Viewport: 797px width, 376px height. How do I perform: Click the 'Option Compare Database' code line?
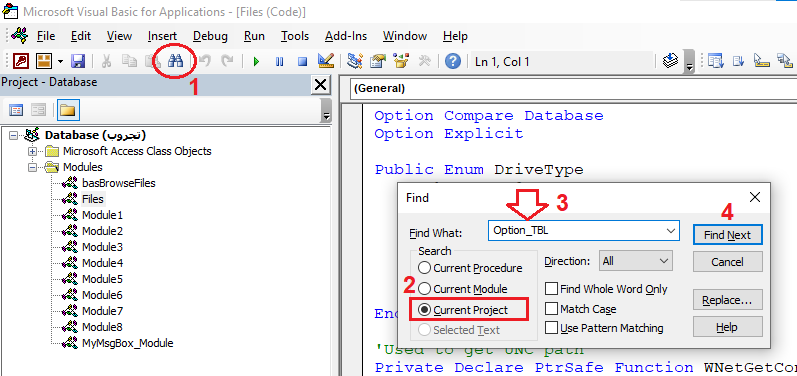[489, 116]
